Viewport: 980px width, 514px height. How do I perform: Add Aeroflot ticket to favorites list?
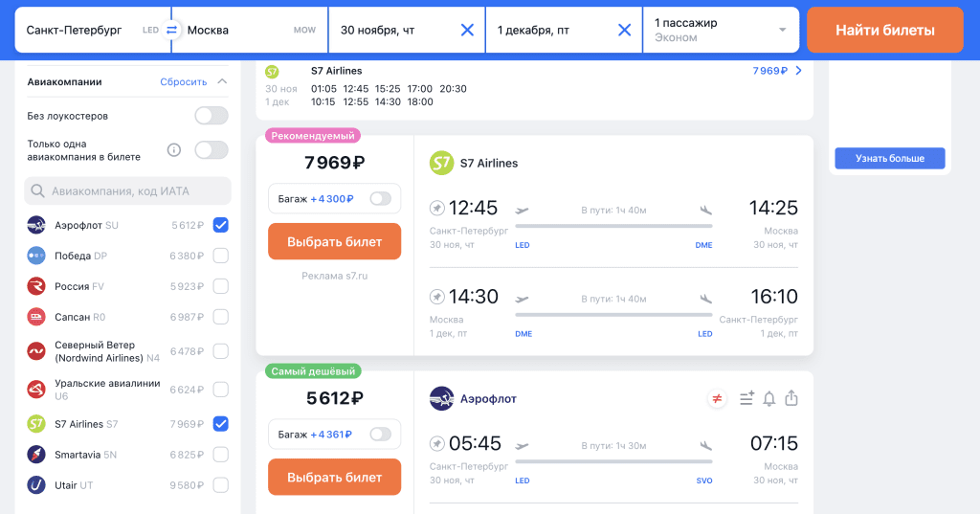[x=746, y=398]
